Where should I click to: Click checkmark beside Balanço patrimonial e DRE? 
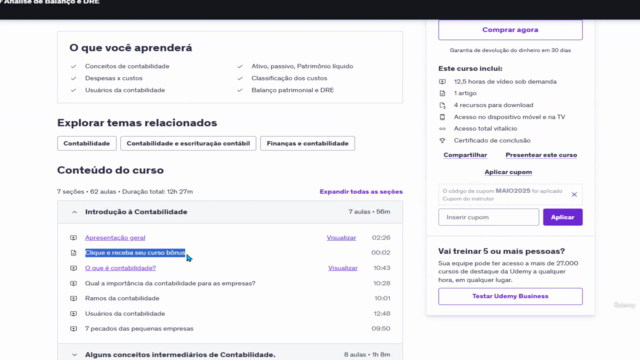point(240,90)
